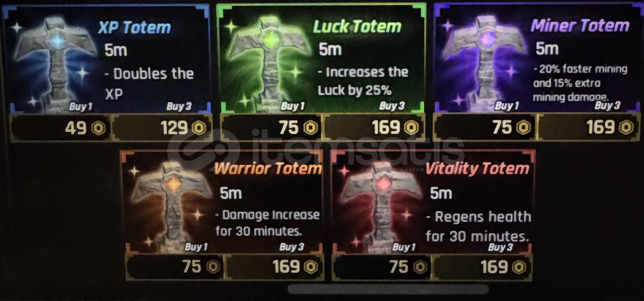This screenshot has width=644, height=301.
Task: Buy three Miner Totems for 169
Action: pos(588,127)
